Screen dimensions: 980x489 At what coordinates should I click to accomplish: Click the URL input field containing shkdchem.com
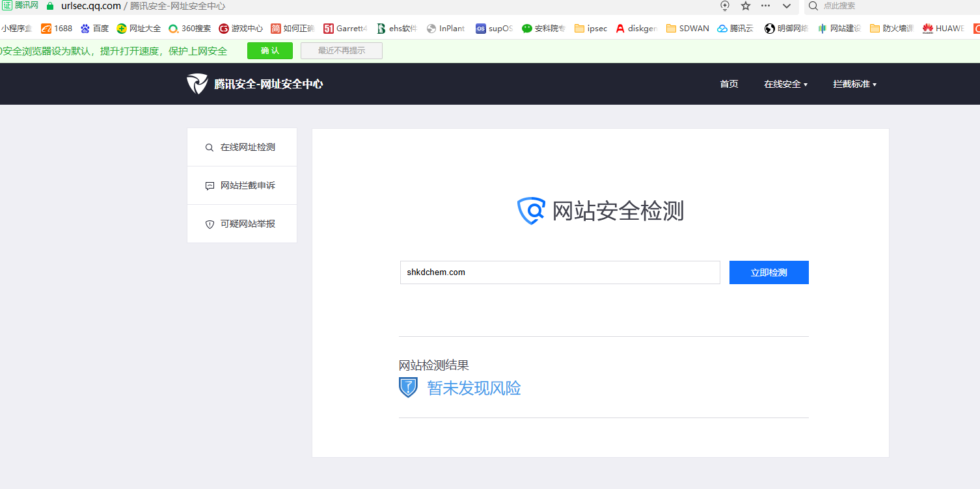[x=560, y=272]
